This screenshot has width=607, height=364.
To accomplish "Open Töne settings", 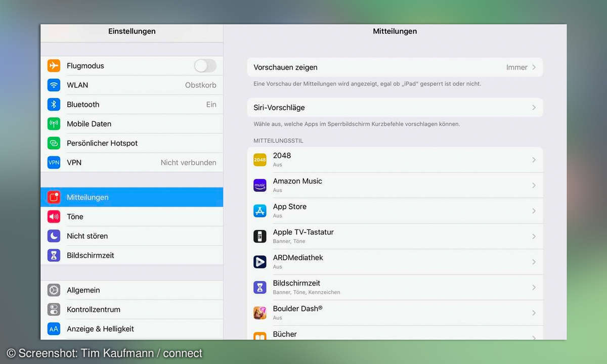I will pyautogui.click(x=132, y=216).
